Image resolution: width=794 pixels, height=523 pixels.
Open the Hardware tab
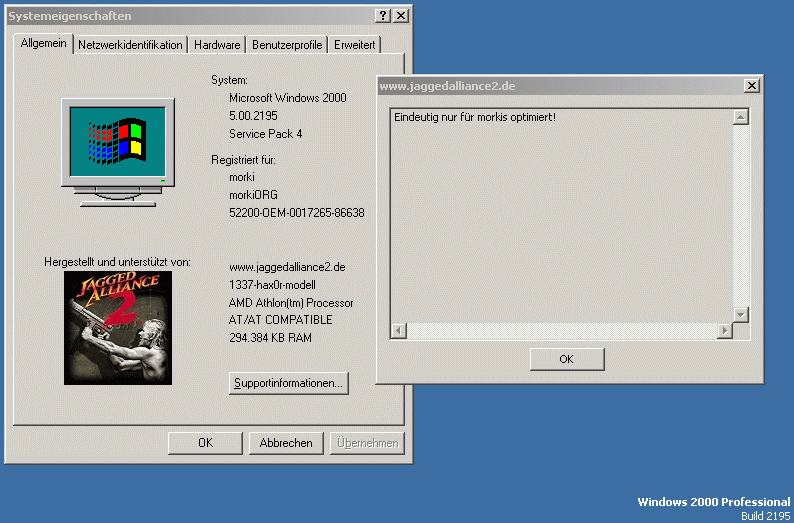(217, 45)
